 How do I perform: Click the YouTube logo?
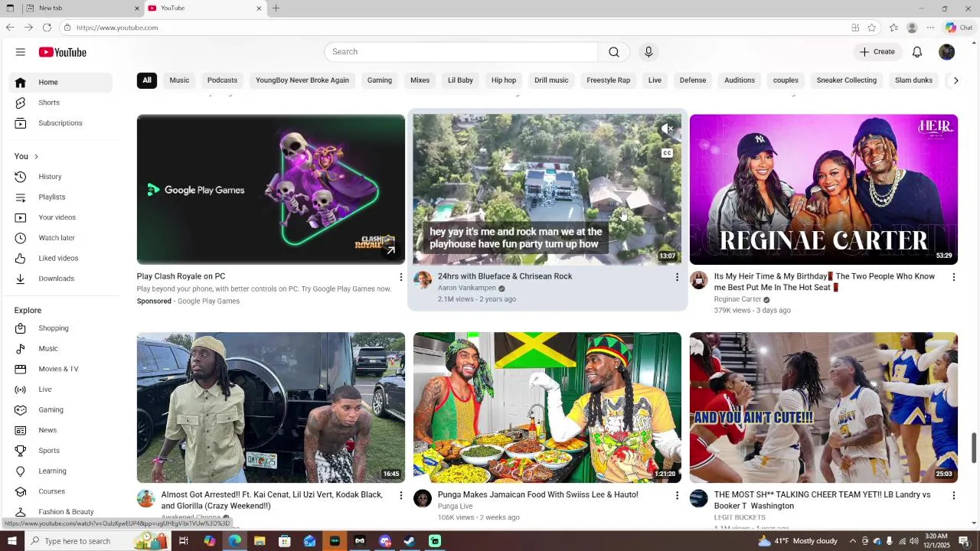63,52
